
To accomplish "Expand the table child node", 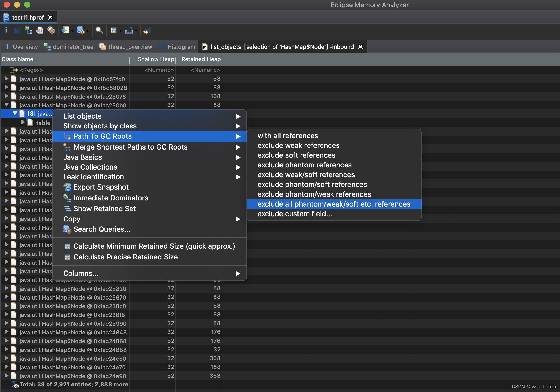I will click(23, 122).
